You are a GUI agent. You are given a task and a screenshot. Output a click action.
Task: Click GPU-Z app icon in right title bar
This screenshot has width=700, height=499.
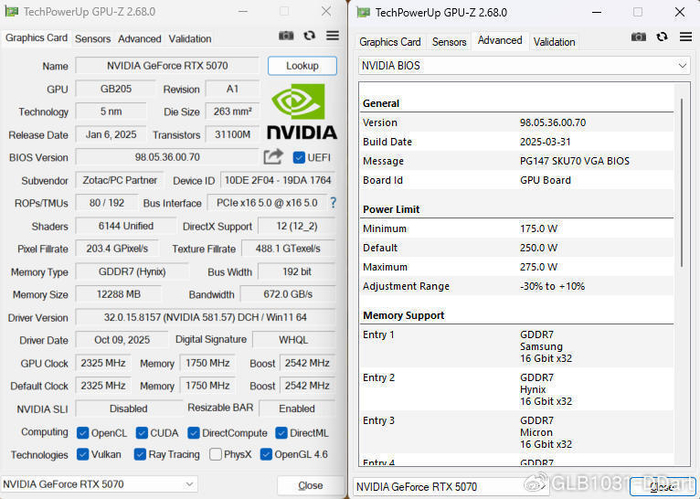point(363,12)
